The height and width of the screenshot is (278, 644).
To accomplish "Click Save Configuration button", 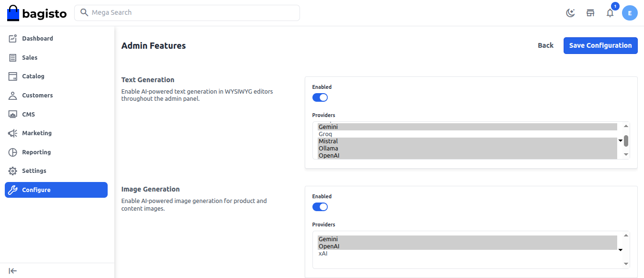I will (x=600, y=45).
